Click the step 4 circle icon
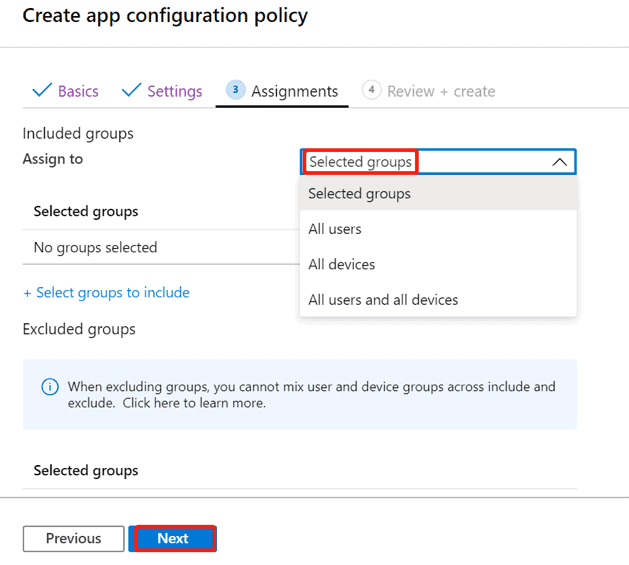The image size is (629, 565). pos(371,90)
